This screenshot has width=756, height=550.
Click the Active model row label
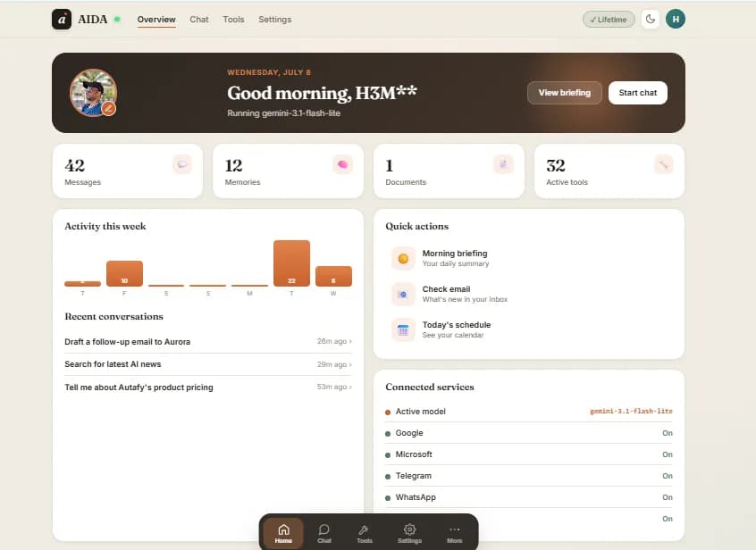(x=420, y=412)
